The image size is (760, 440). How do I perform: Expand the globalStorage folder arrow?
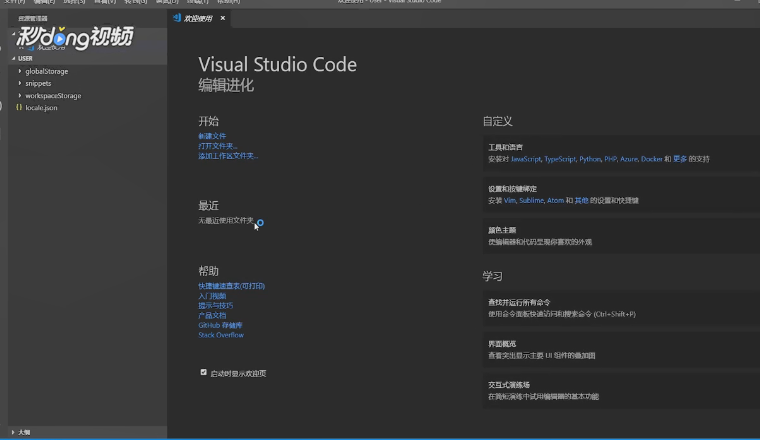pyautogui.click(x=20, y=71)
